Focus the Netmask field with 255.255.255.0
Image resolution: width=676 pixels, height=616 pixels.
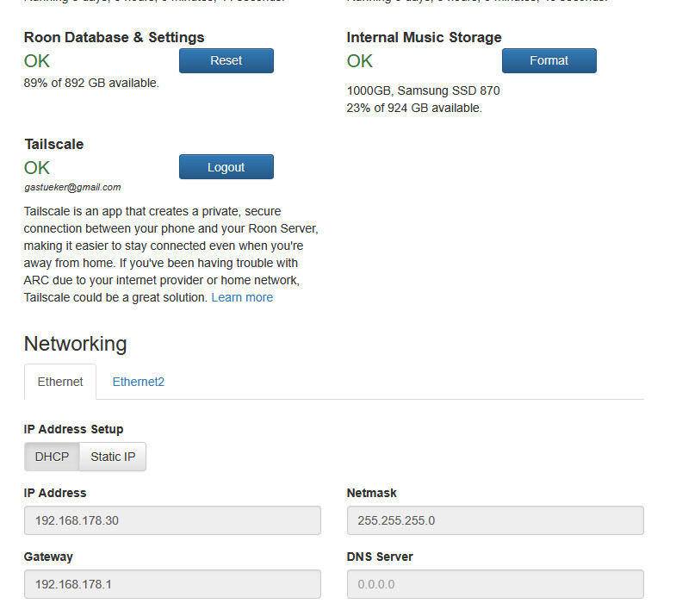(x=495, y=520)
